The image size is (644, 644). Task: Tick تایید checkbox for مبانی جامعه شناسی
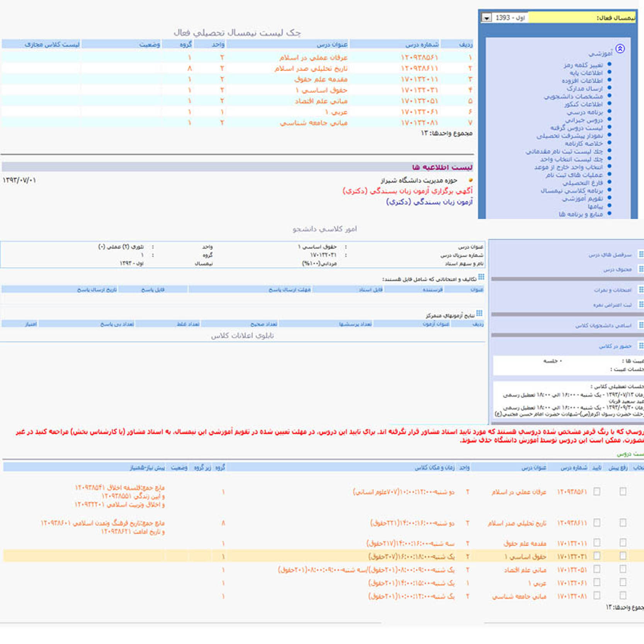pos(597,595)
